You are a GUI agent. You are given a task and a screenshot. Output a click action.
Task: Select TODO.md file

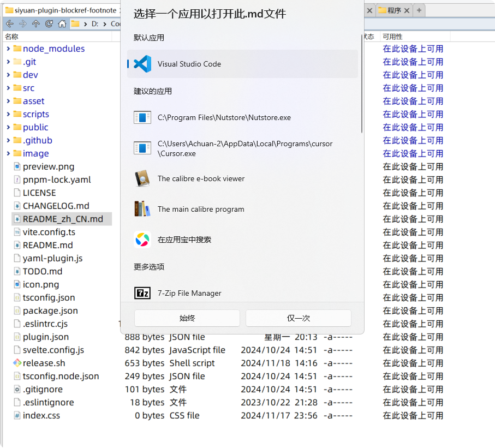(43, 272)
